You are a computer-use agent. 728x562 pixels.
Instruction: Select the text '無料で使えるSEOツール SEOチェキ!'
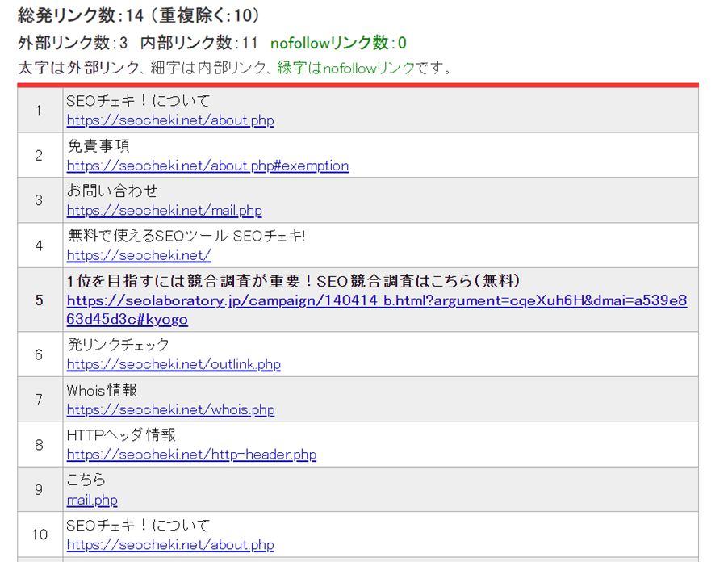point(186,236)
